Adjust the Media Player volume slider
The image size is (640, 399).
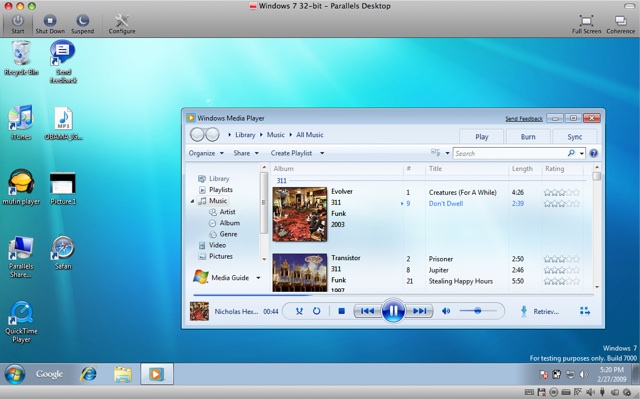click(478, 311)
